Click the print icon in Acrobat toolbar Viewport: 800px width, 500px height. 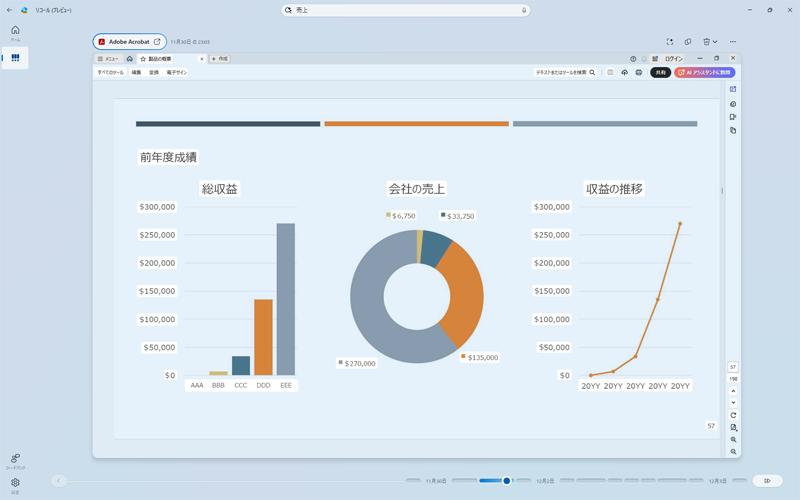[638, 73]
